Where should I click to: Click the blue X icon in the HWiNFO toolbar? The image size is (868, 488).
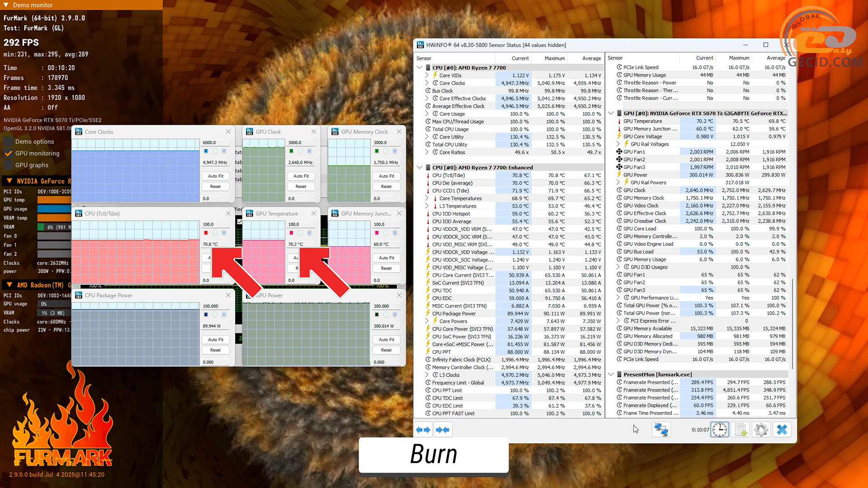click(782, 430)
